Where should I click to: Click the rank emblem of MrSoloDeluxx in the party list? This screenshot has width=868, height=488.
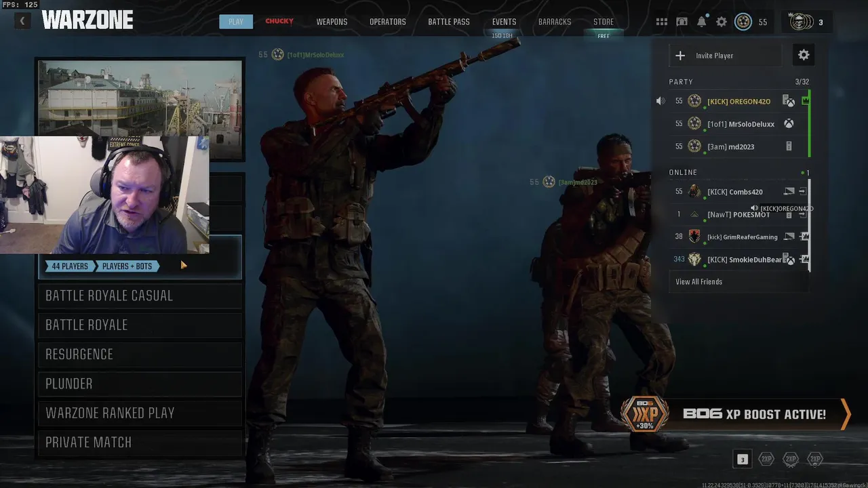point(694,124)
